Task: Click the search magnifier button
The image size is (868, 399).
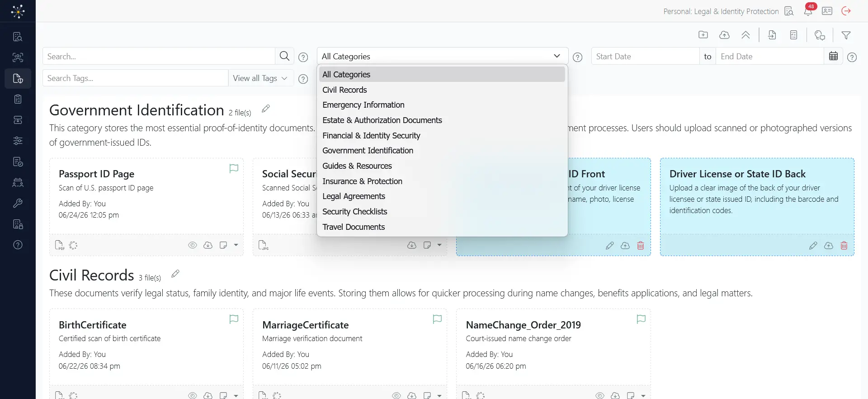Action: point(284,56)
